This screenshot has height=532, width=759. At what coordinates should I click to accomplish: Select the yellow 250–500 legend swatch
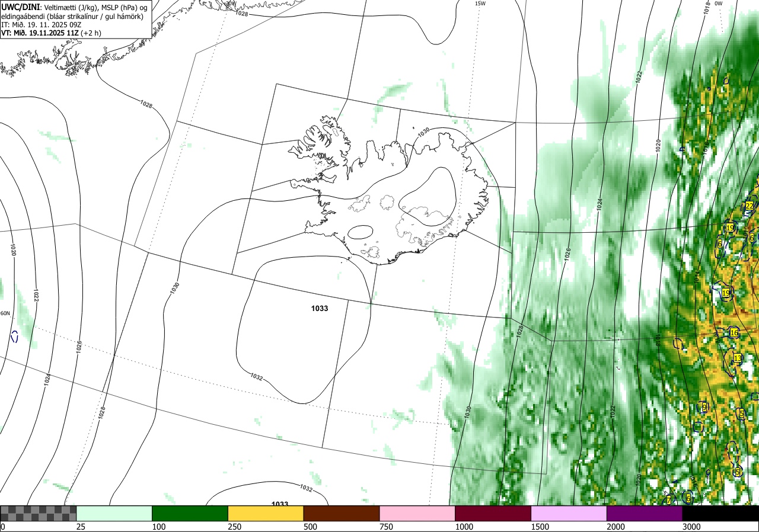pos(266,513)
